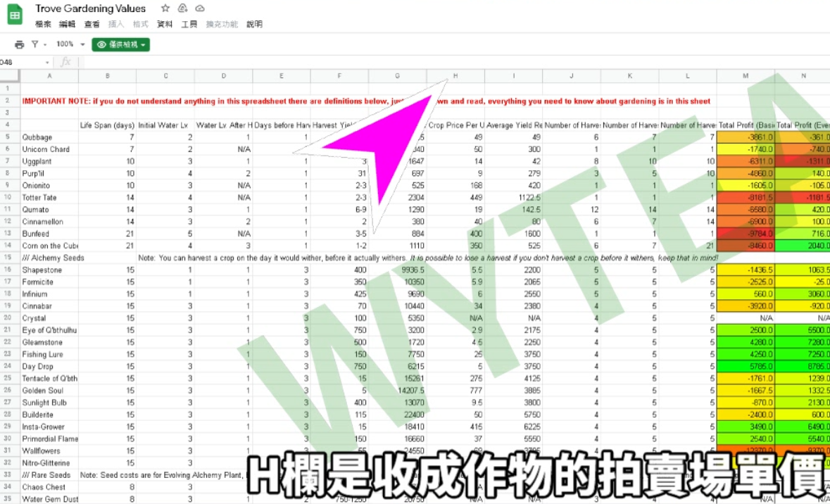This screenshot has width=830, height=504.
Task: Click the Unicorn Chard cell
Action: (x=49, y=149)
